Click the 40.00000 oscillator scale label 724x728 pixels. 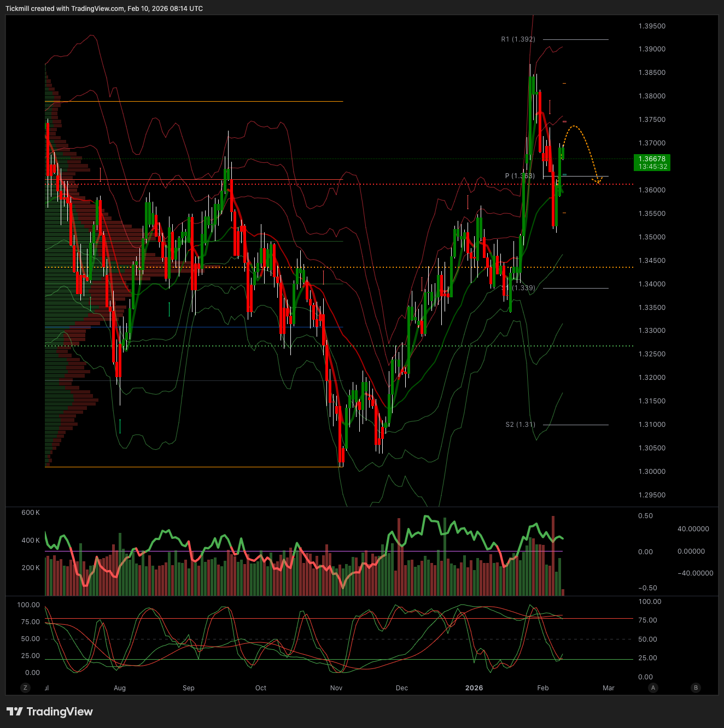click(x=693, y=529)
